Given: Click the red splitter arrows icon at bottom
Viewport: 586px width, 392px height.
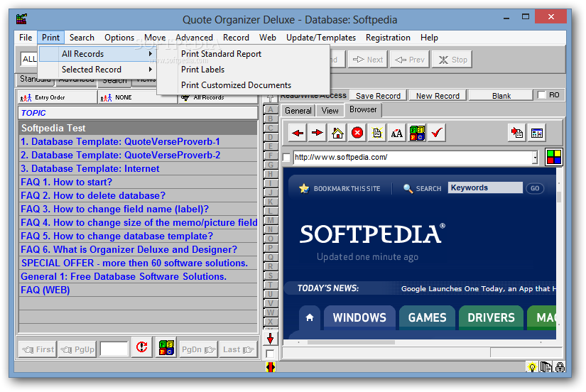Looking at the screenshot, I should (x=270, y=367).
